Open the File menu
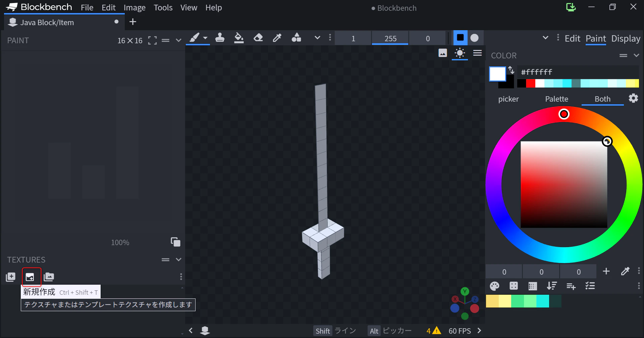644x338 pixels. [87, 8]
